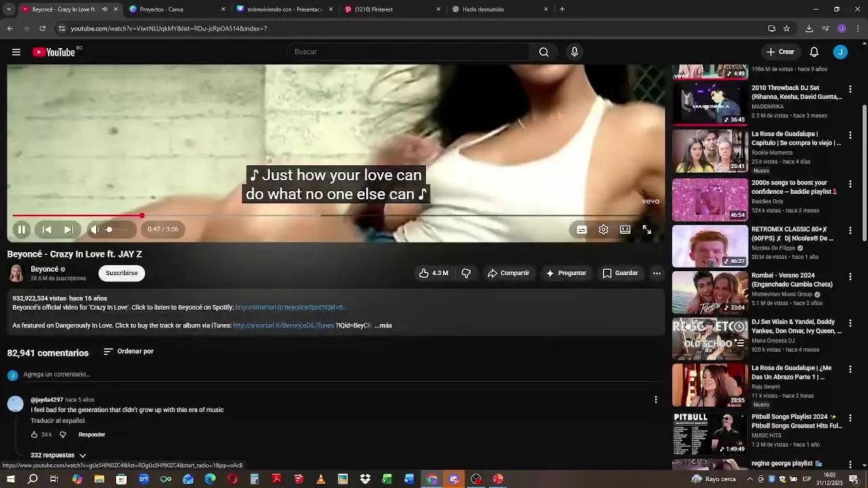Open the Beyoncé channel avatar

coord(16,273)
